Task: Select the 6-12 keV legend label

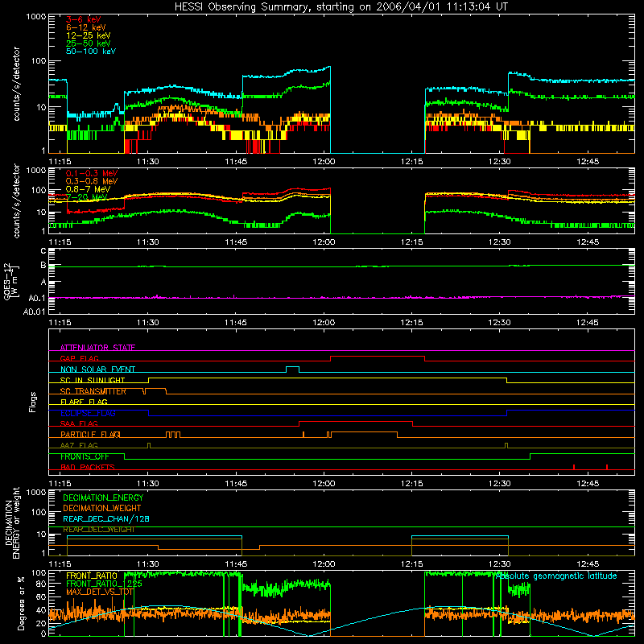Action: (x=86, y=27)
